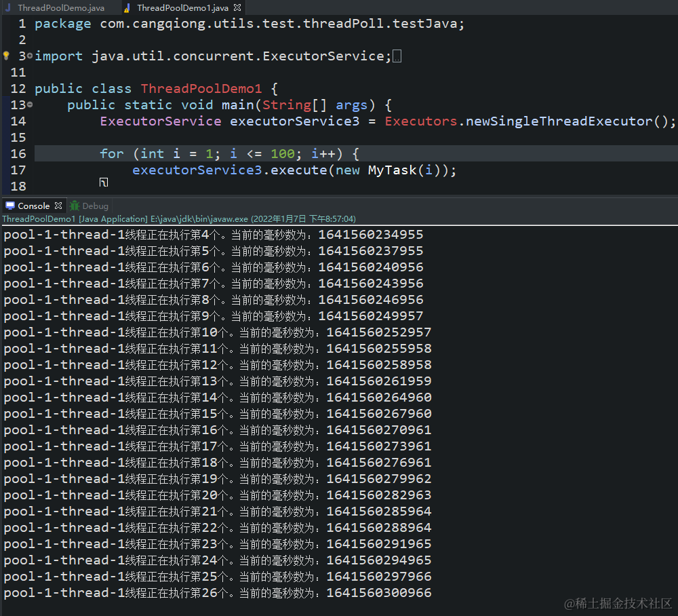
Task: Click line number 12 in the gutter
Action: click(x=18, y=89)
